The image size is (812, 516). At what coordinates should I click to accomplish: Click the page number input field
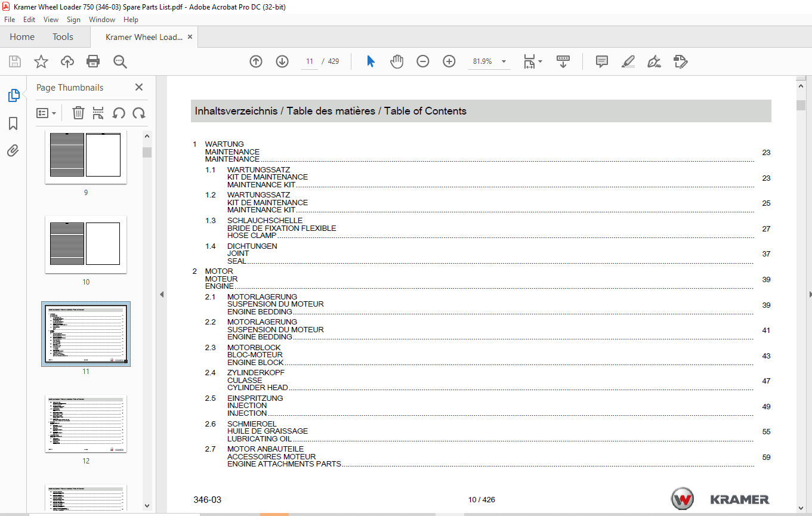click(310, 61)
